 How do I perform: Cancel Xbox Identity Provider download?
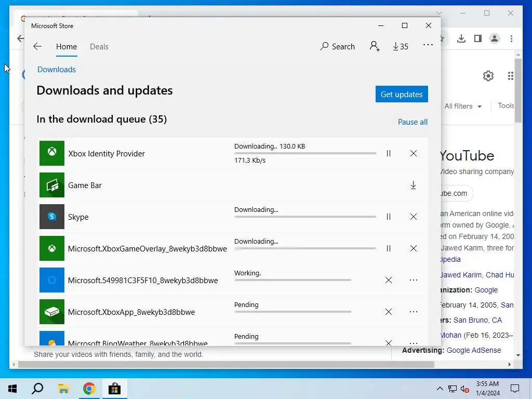point(413,153)
